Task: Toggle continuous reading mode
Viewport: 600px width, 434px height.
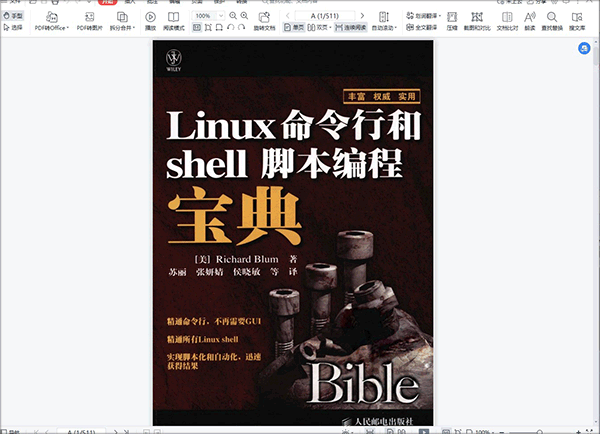Action: coord(351,28)
